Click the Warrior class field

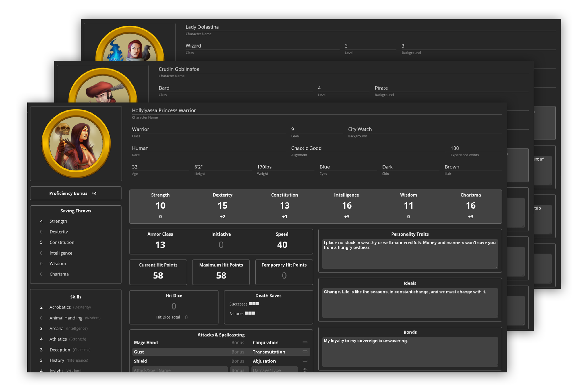[209, 129]
